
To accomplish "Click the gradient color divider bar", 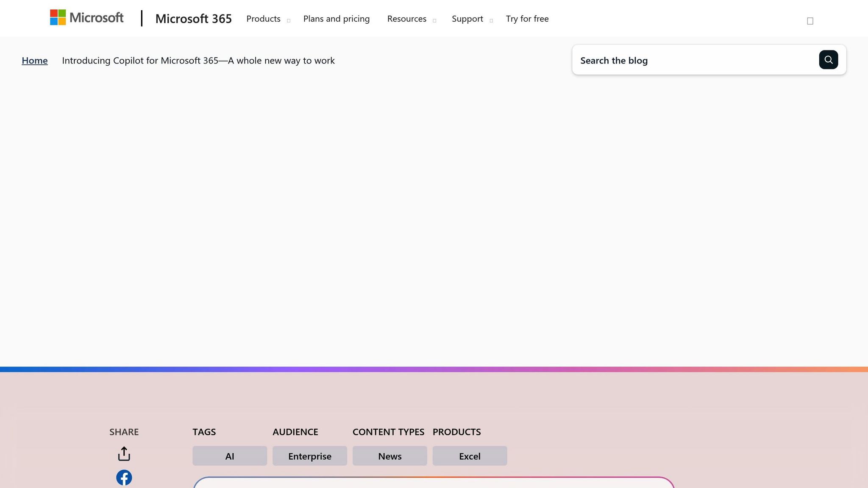I will tap(434, 369).
